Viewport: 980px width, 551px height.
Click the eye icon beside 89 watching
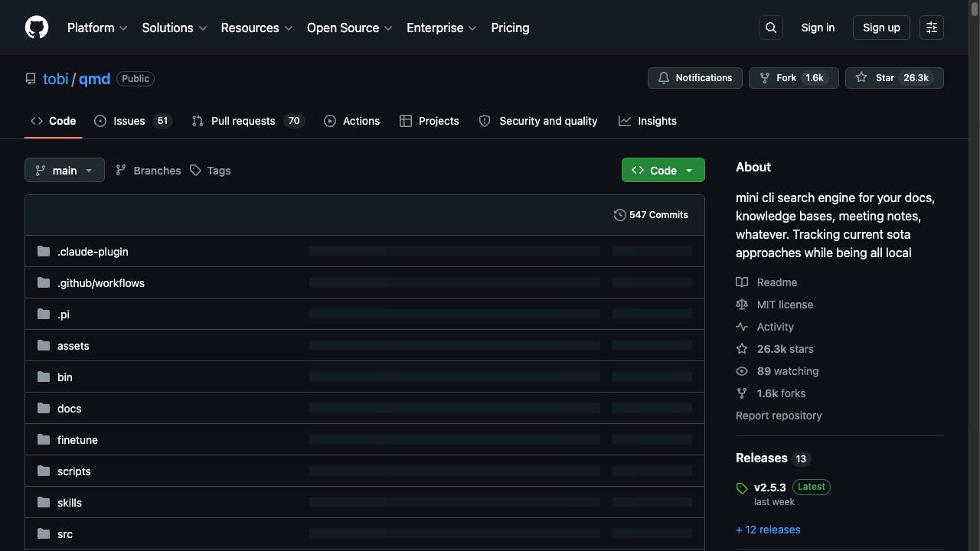742,371
